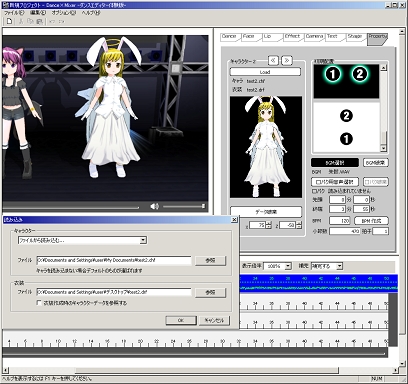The width and height of the screenshot is (408, 384).
Task: Click black circle 2 in white layout area
Action: 346,116
